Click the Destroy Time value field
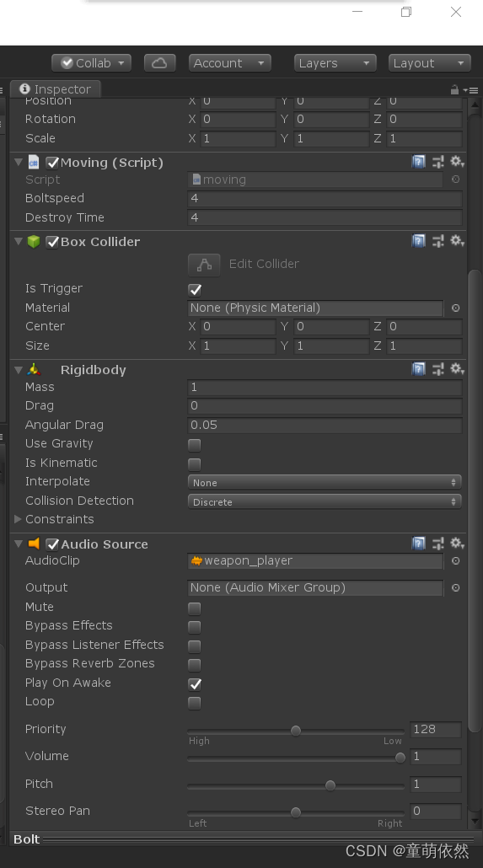The width and height of the screenshot is (483, 868). 325,217
